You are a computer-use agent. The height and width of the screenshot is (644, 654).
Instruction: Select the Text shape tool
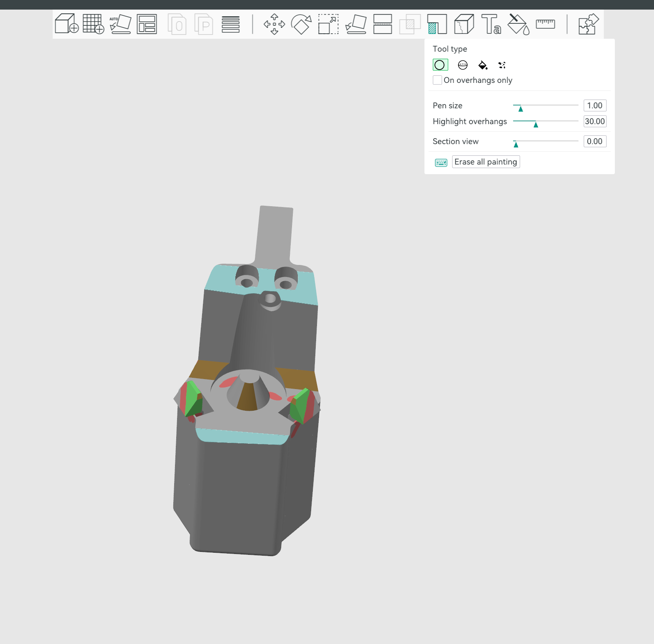[491, 24]
